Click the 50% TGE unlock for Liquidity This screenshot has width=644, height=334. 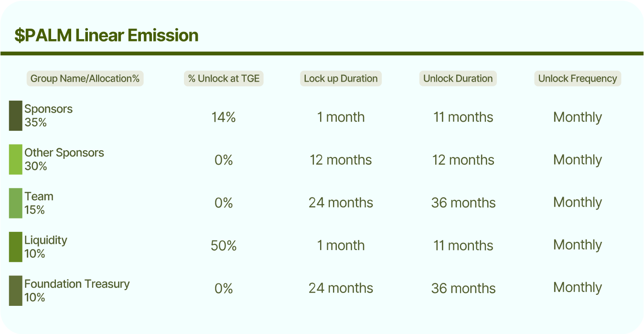(224, 246)
